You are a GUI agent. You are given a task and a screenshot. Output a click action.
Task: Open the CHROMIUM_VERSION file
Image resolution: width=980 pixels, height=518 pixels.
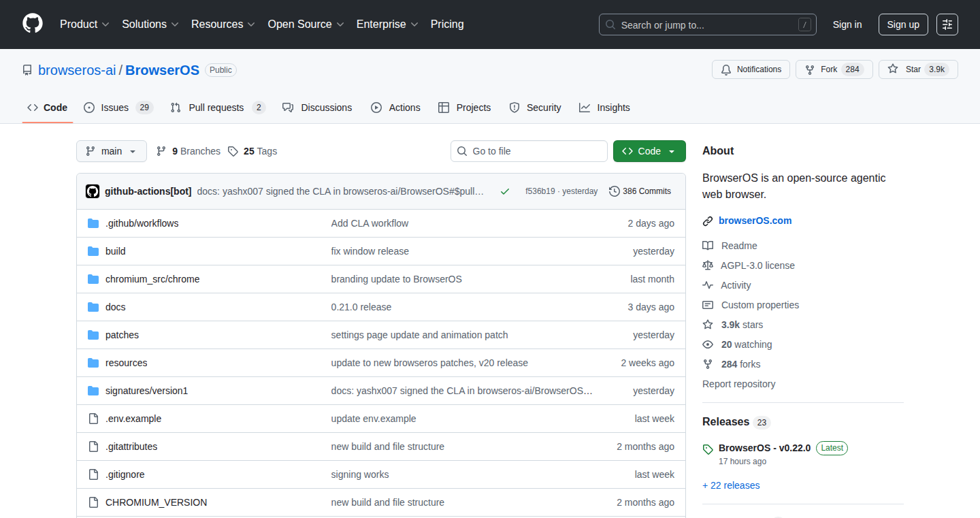(157, 502)
